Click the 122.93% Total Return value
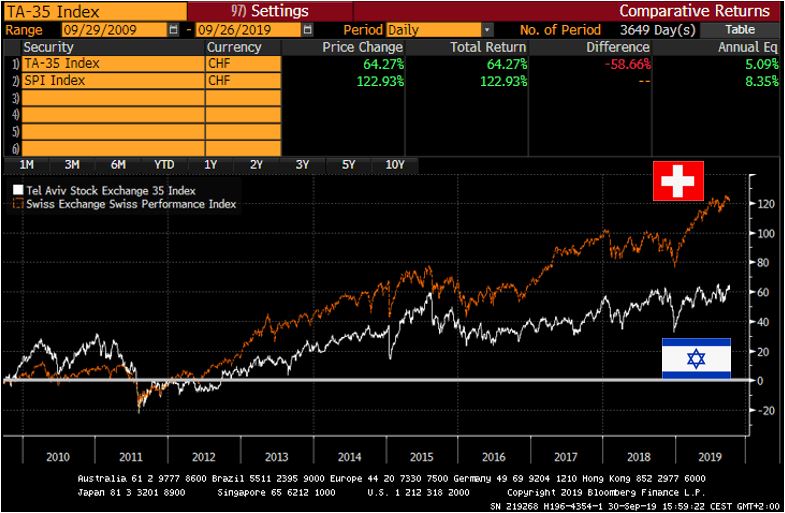Screen dimensions: 785x513 pos(504,81)
